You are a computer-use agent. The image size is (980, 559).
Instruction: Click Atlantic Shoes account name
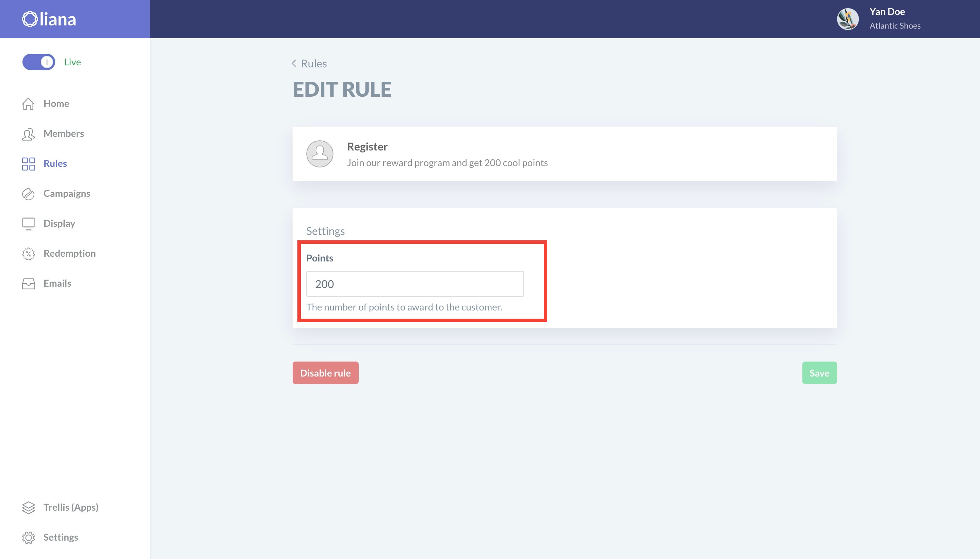click(895, 26)
